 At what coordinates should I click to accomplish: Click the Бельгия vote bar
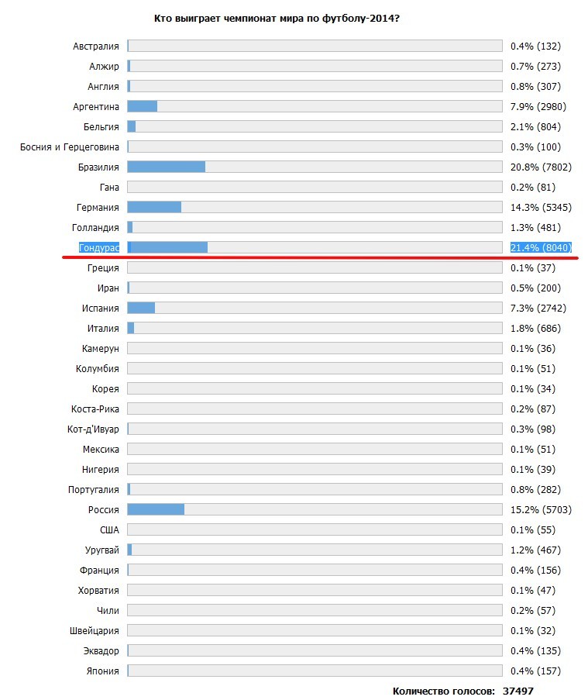pos(315,126)
